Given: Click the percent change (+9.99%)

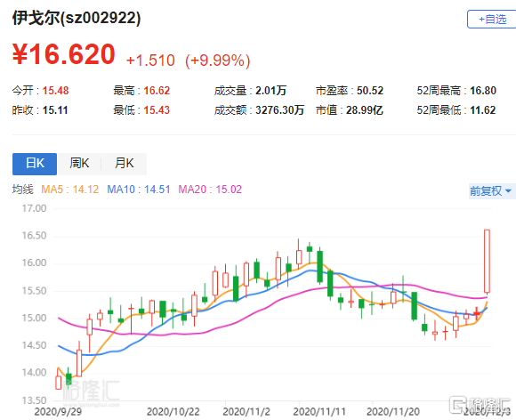Looking at the screenshot, I should coord(218,61).
